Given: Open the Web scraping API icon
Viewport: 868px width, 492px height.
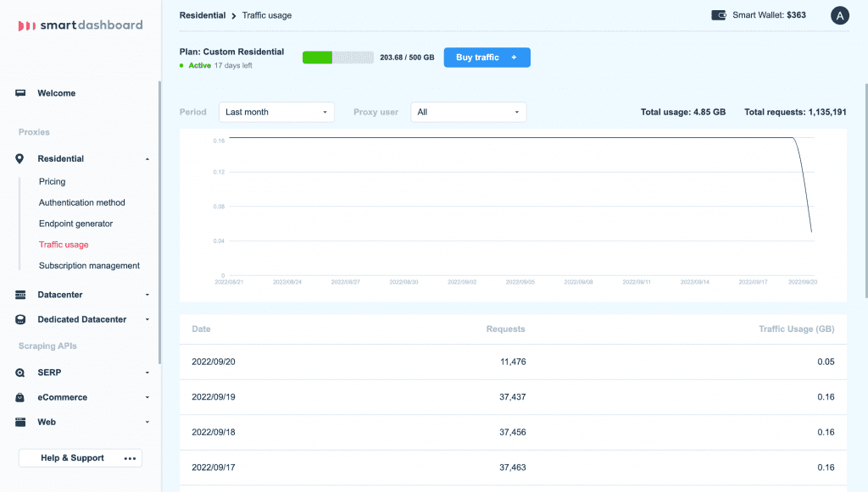Looking at the screenshot, I should point(20,422).
